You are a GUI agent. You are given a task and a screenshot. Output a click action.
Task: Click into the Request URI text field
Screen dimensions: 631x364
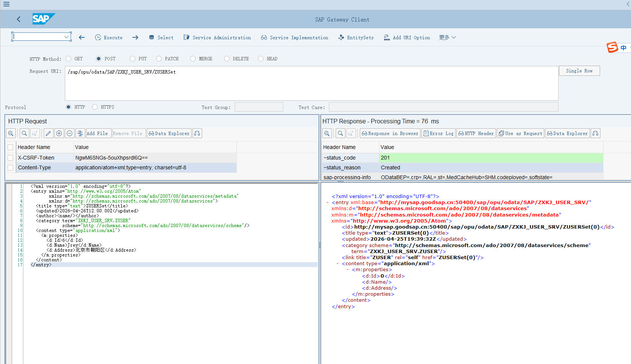312,83
